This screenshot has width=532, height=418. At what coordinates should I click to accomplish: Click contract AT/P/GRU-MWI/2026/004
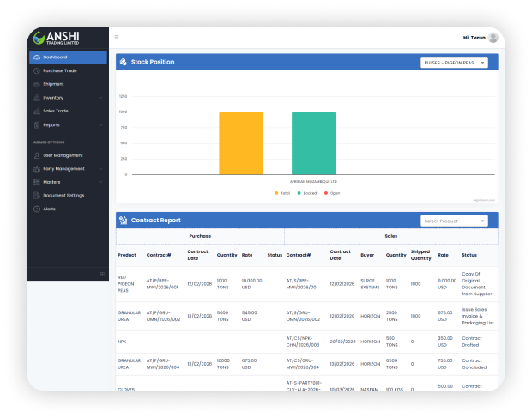(163, 364)
